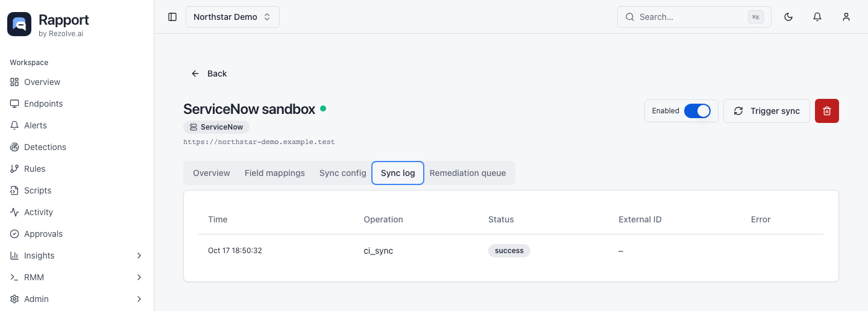Click the ci_sync operation cell
This screenshot has width=868, height=311.
coord(379,251)
